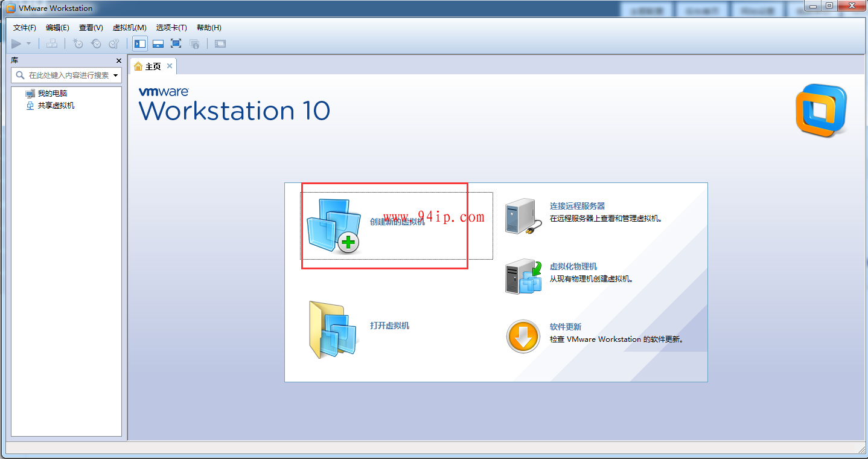Viewport: 868px width, 459px height.
Task: Toggle the library sidebar view button
Action: [x=140, y=43]
